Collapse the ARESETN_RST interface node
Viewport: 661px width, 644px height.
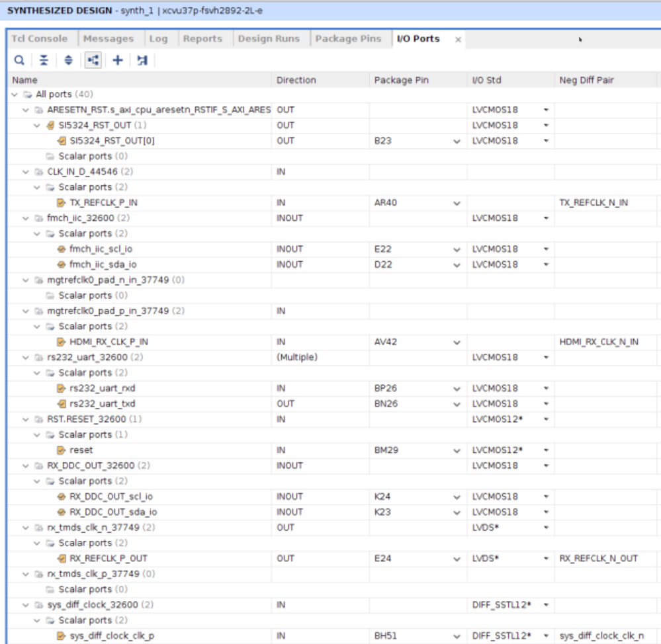pos(26,110)
